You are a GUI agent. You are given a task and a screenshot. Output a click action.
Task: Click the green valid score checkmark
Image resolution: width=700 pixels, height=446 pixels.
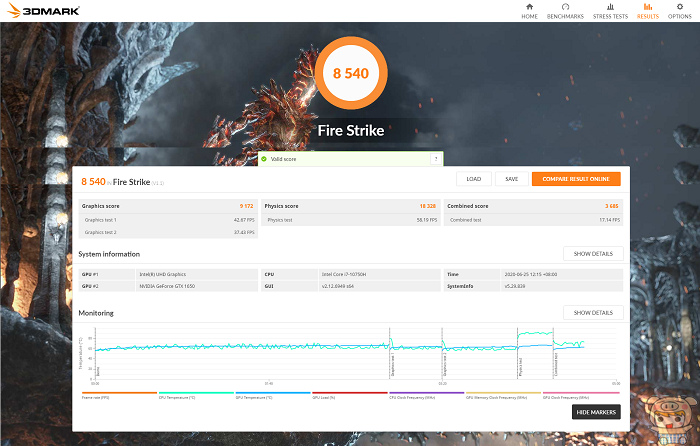pyautogui.click(x=264, y=159)
